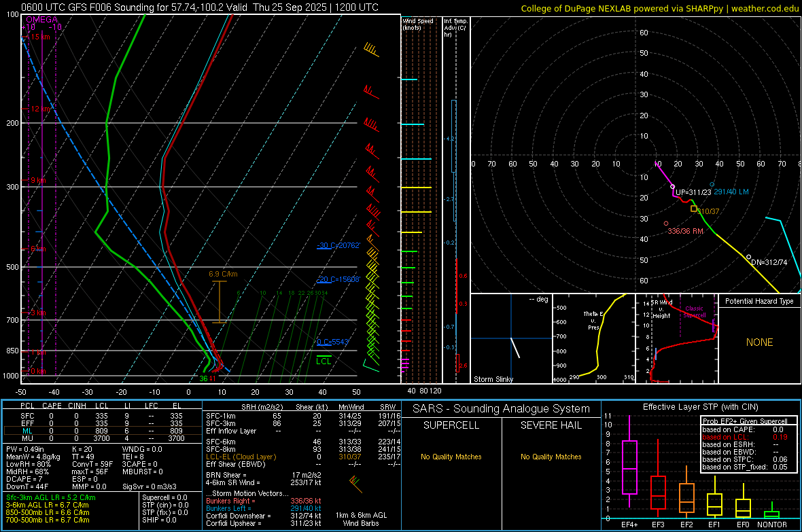Select the EFF parcel row
The width and height of the screenshot is (802, 532).
point(103,423)
